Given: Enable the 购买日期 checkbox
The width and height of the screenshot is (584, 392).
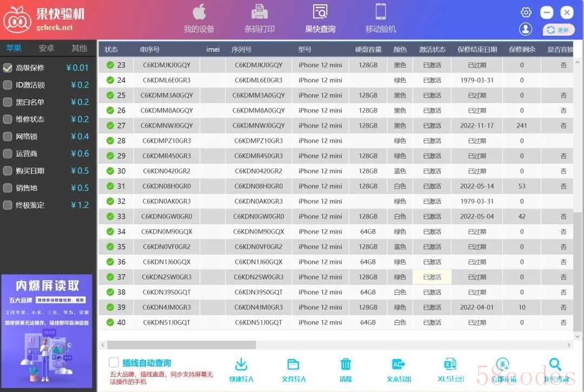Looking at the screenshot, I should pos(8,170).
